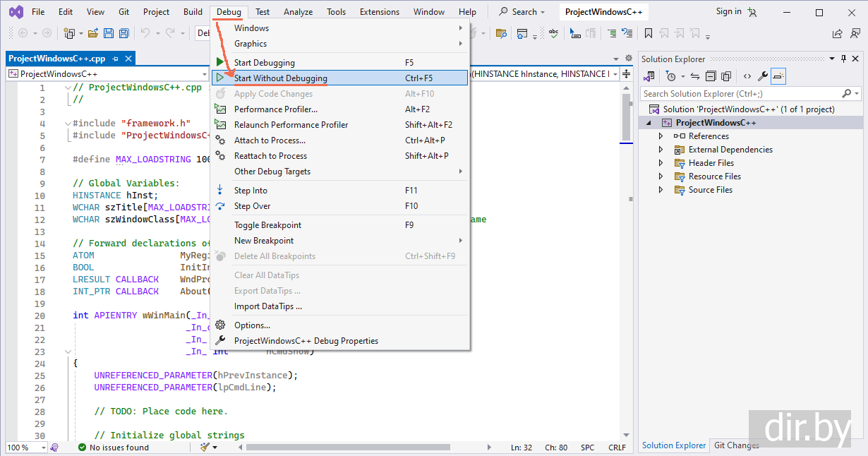The height and width of the screenshot is (456, 868).
Task: Click the Save All toolbar icon
Action: (124, 33)
